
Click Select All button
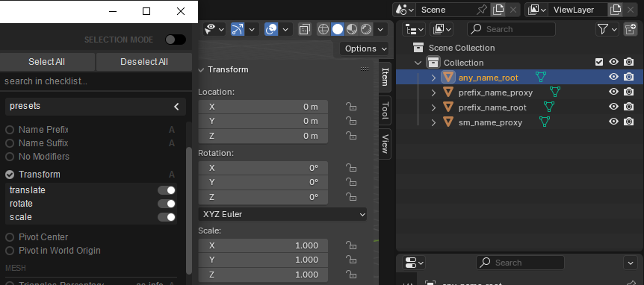coord(47,62)
